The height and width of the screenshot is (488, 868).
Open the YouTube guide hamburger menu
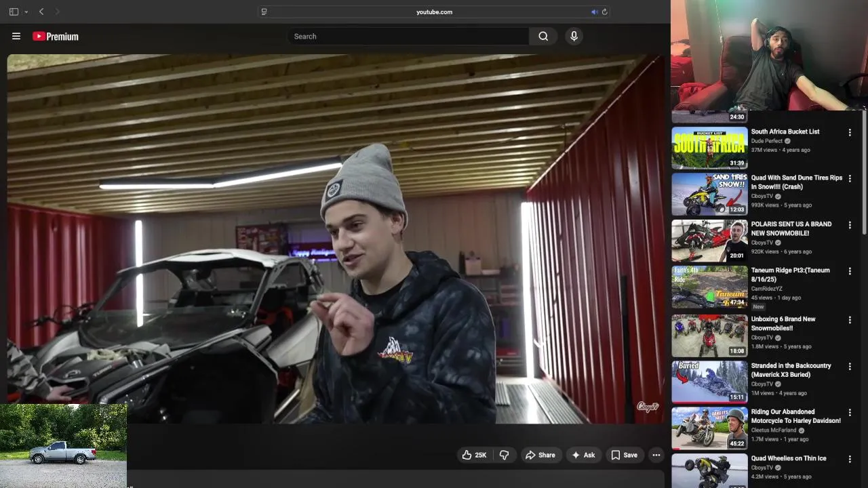coord(16,37)
